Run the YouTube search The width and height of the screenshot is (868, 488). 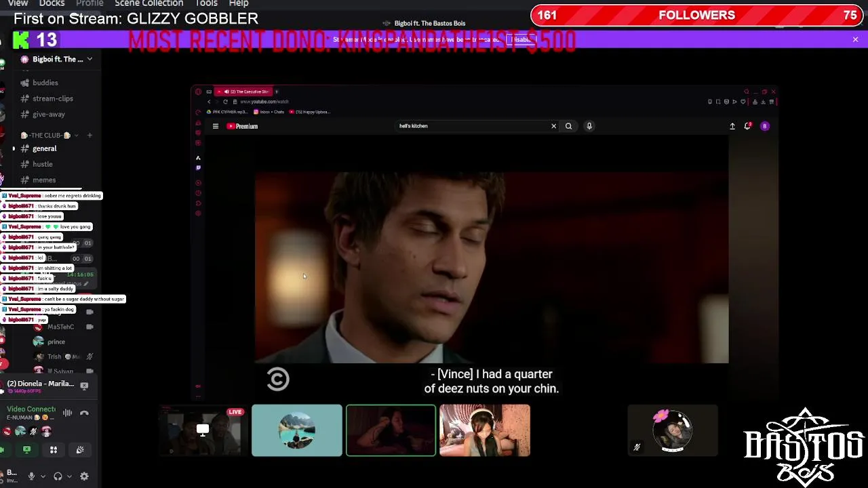[x=568, y=126]
